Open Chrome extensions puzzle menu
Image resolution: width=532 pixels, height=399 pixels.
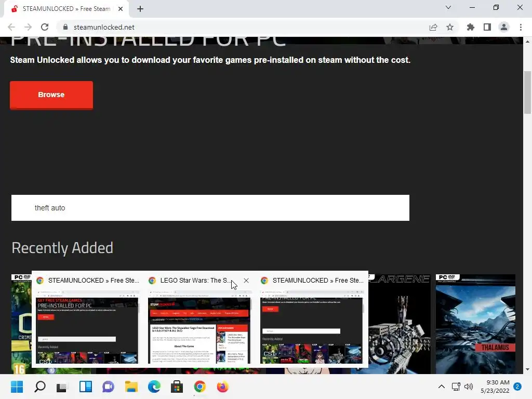click(x=471, y=27)
